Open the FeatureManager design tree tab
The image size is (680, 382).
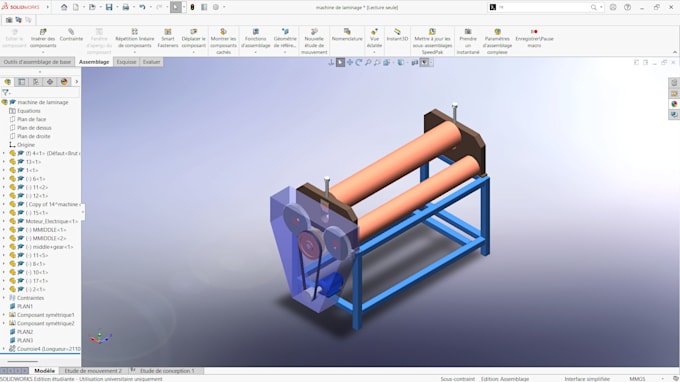7,82
